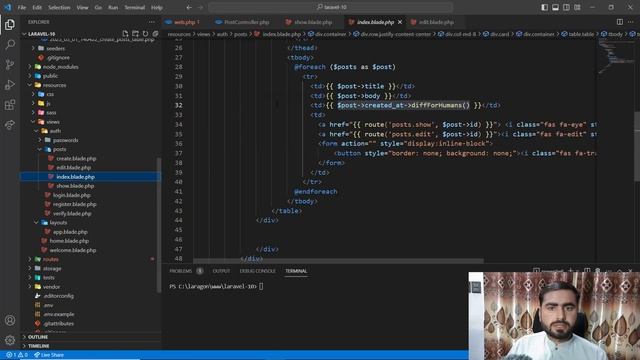This screenshot has width=640, height=360.
Task: Open the Extensions view
Action: [10, 104]
